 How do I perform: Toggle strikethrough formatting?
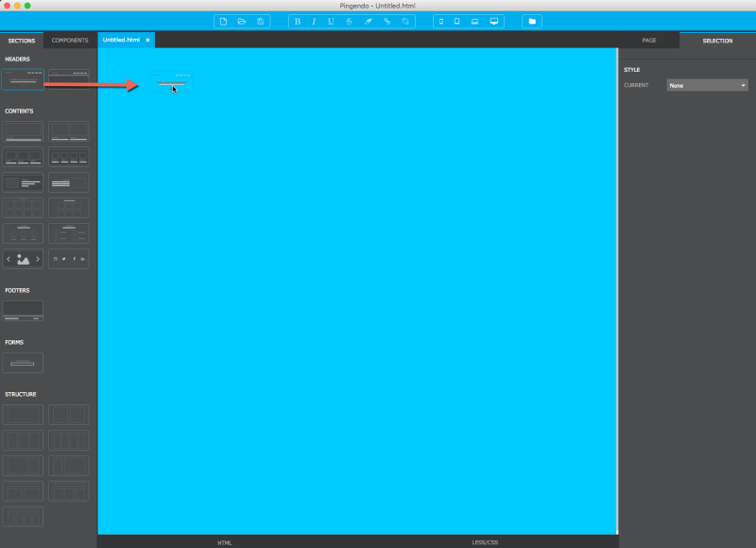pyautogui.click(x=349, y=21)
